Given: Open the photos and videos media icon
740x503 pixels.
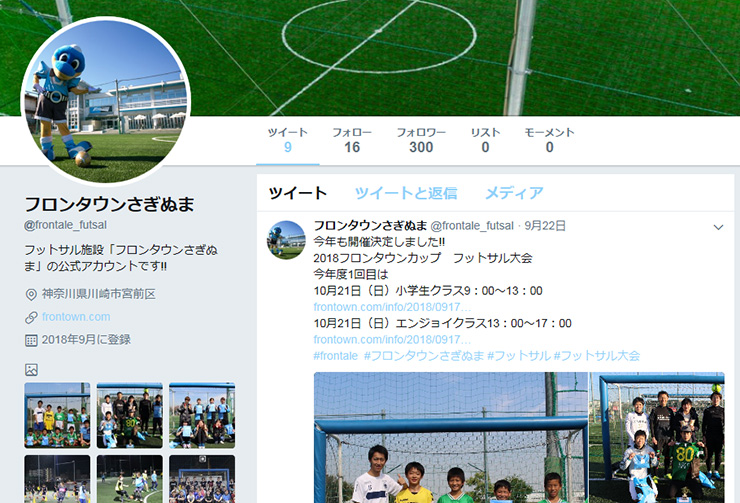Looking at the screenshot, I should point(31,370).
